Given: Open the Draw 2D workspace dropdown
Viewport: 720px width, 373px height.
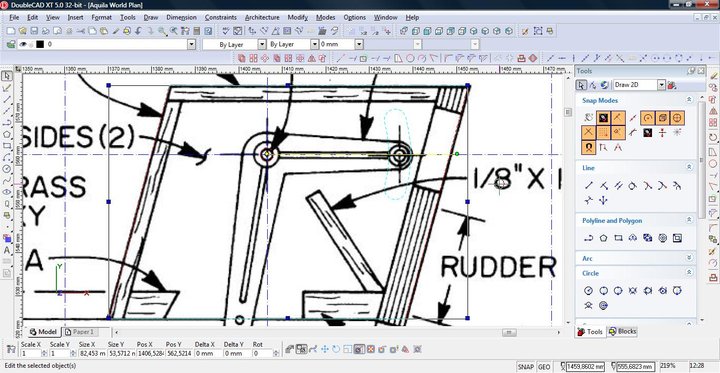Looking at the screenshot, I should tap(661, 85).
